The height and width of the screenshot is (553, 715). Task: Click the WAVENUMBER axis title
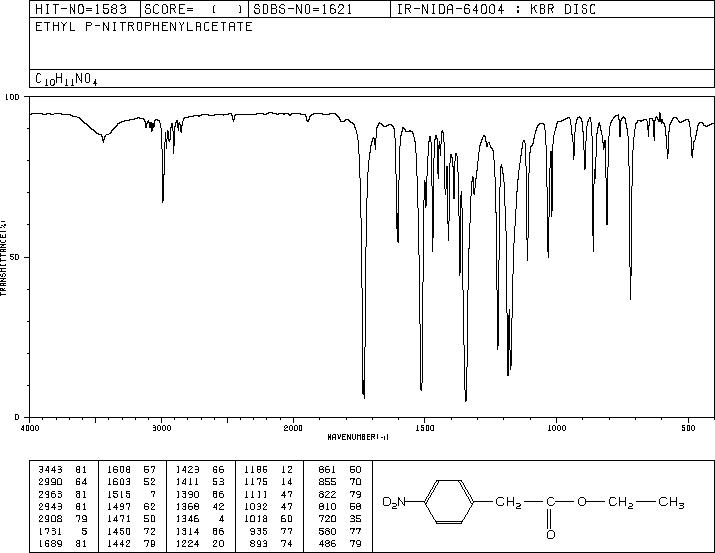[x=358, y=437]
